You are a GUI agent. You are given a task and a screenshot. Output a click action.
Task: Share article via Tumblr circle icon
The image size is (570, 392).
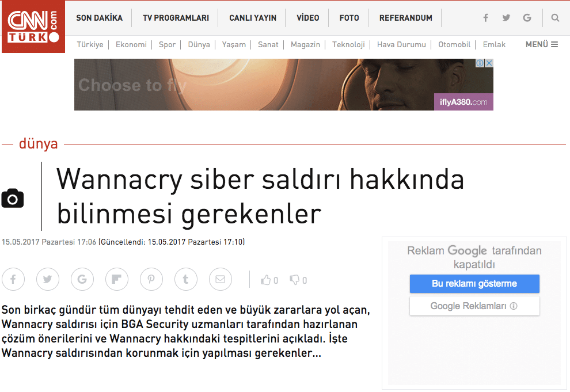coord(186,279)
